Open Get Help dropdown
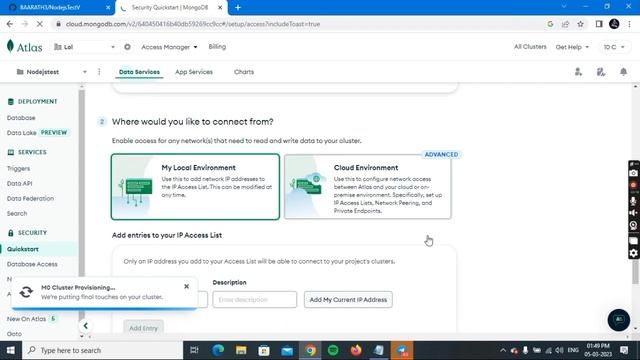This screenshot has height=360, width=640. [x=572, y=47]
